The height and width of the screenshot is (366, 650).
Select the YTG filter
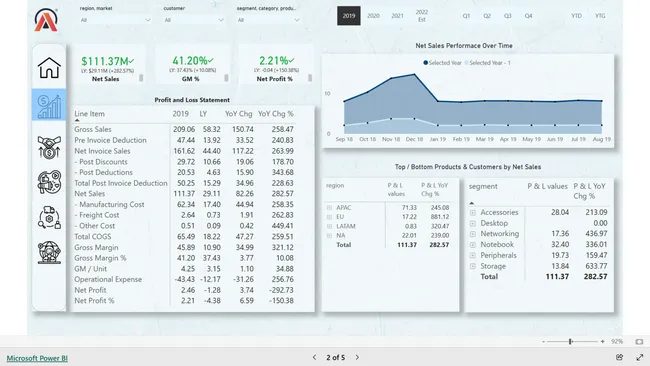pyautogui.click(x=600, y=16)
